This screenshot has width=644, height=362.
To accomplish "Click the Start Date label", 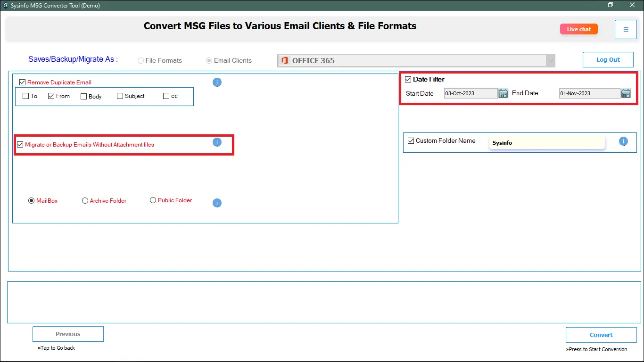I will click(420, 93).
